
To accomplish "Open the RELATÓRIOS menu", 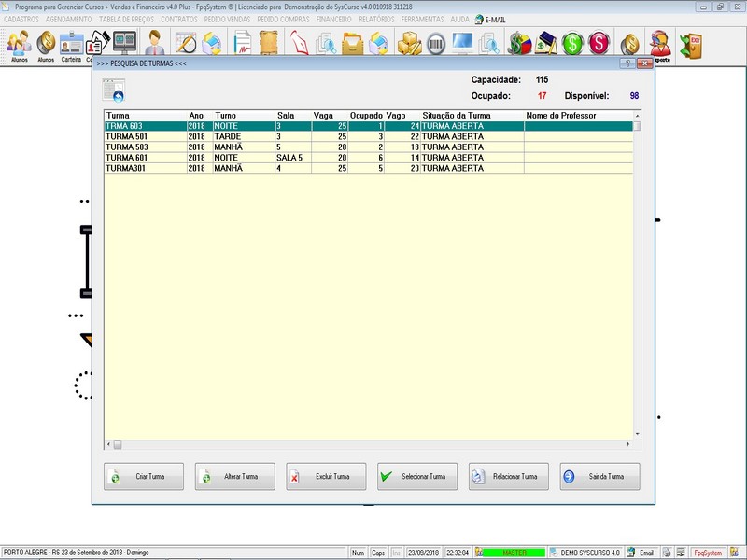I will click(x=376, y=20).
